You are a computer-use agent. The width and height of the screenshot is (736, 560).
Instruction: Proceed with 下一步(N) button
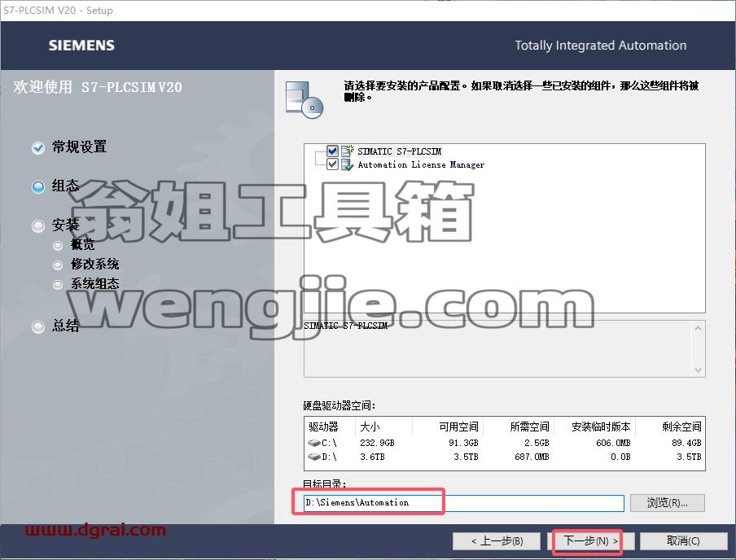pyautogui.click(x=590, y=541)
